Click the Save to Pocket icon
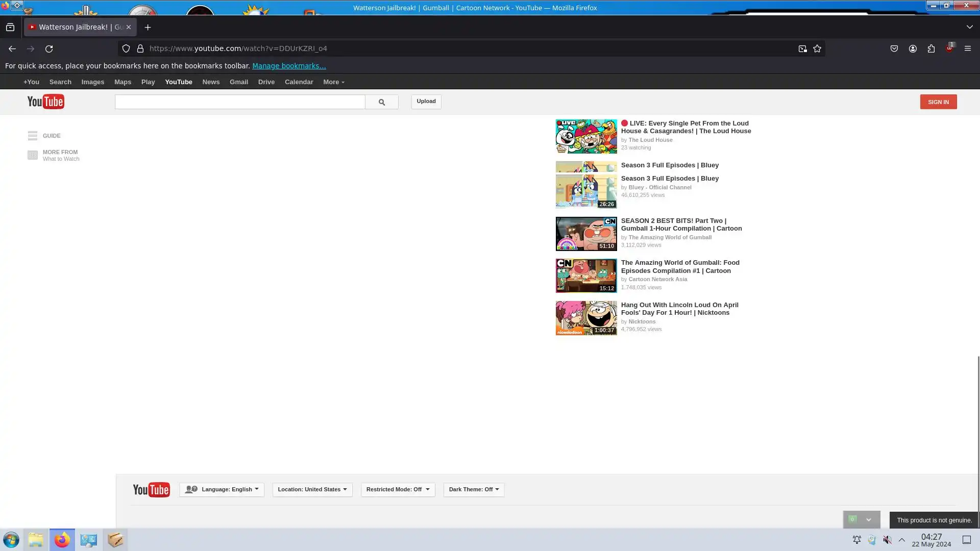Screen dimensions: 980x551 [894, 48]
